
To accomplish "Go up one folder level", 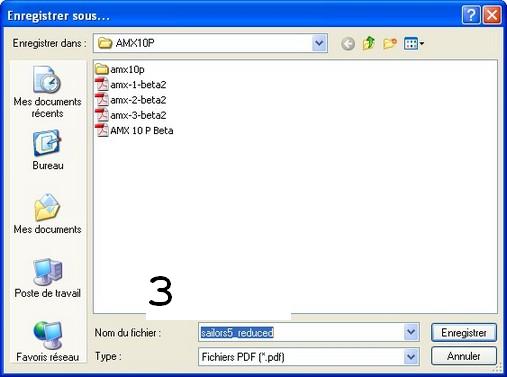I will tap(369, 43).
